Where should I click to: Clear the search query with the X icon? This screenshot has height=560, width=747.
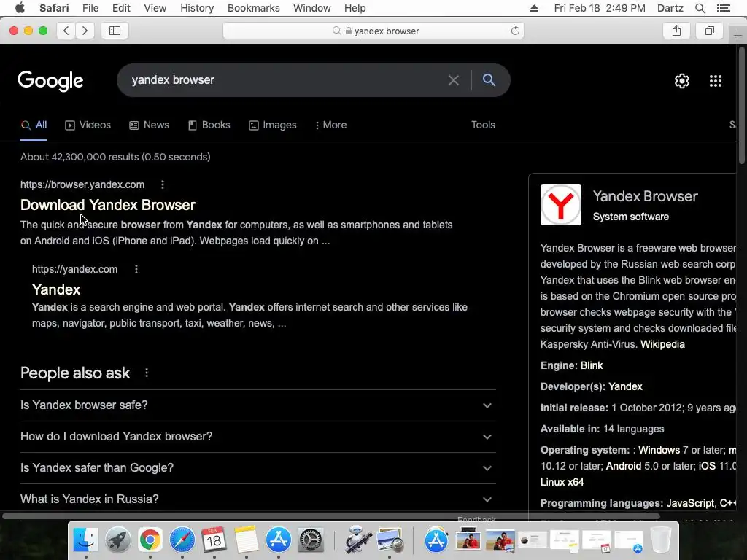tap(454, 80)
